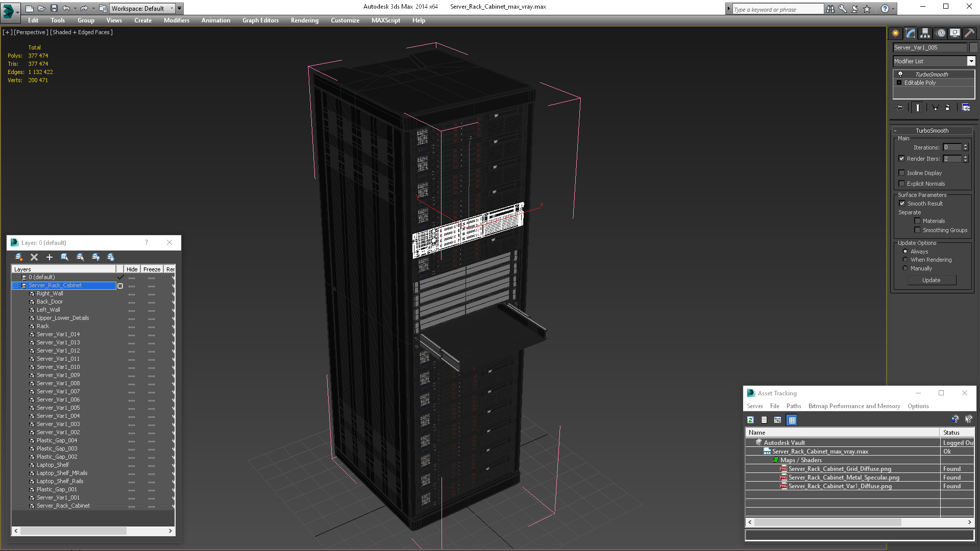Image resolution: width=980 pixels, height=551 pixels.
Task: Open the quick access toolbar customize arrow
Action: 179,8
